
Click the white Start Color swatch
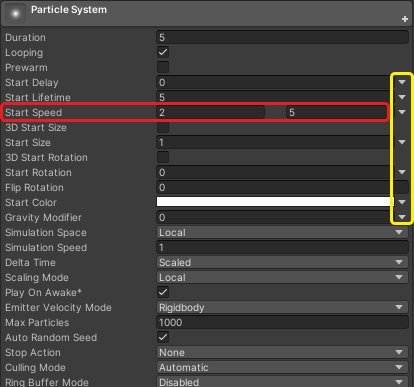tap(275, 202)
